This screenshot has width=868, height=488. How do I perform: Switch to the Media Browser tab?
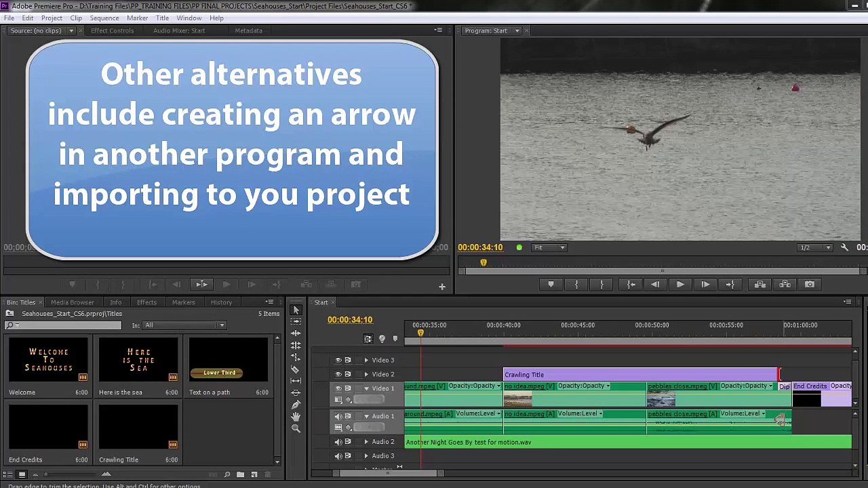click(72, 302)
